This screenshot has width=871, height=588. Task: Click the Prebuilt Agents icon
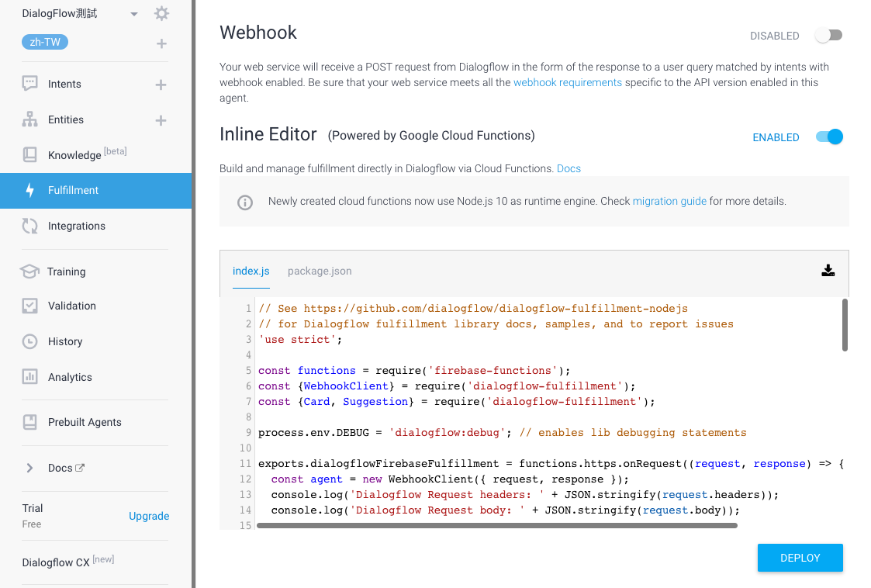(x=29, y=422)
